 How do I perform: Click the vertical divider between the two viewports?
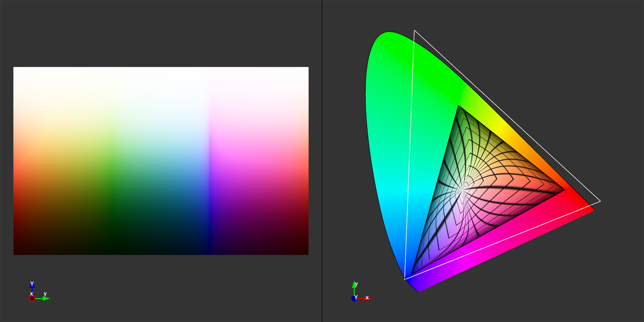coord(322,161)
